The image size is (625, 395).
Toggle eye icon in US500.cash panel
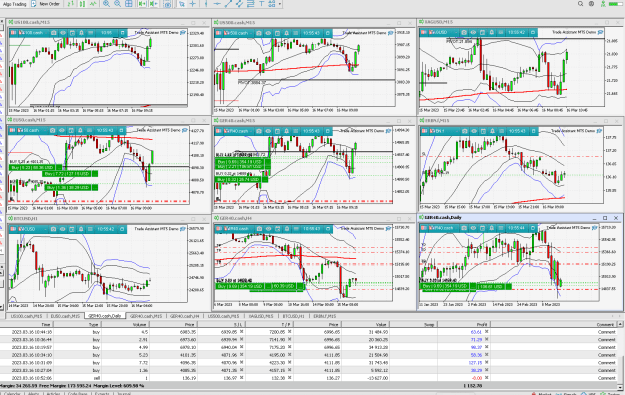tap(268, 33)
